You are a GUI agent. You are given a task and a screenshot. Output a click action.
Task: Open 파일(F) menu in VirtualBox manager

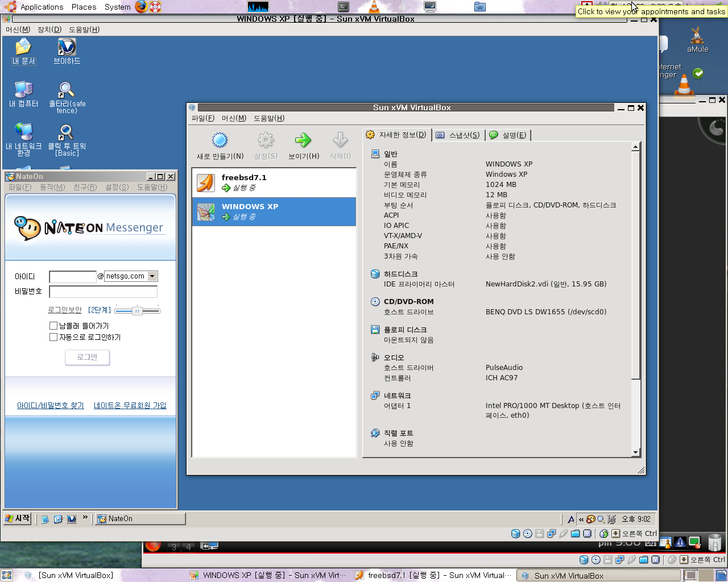coord(203,118)
